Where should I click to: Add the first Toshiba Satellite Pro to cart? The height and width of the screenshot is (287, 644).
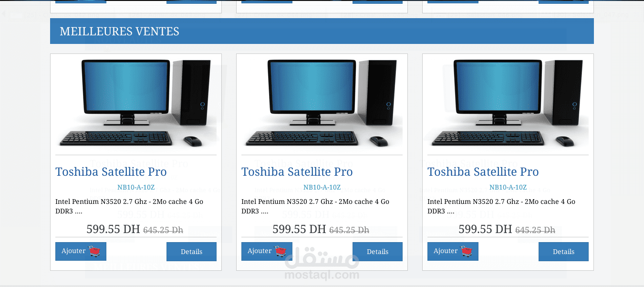point(81,251)
